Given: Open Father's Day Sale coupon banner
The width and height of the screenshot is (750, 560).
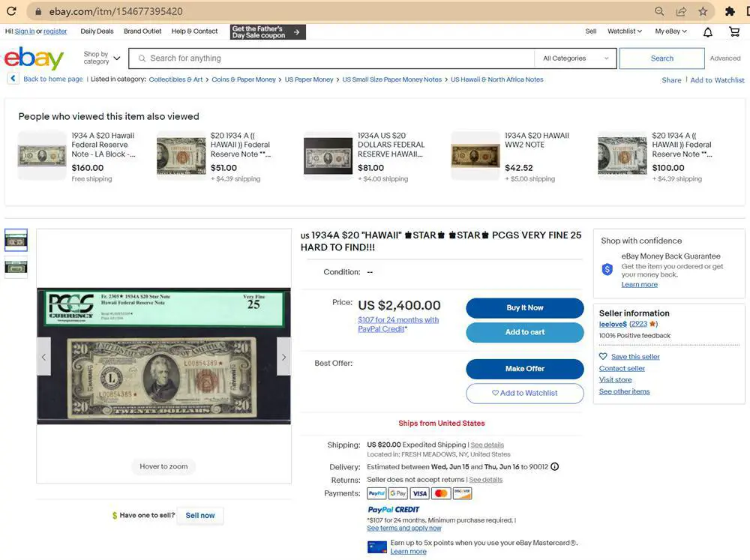Looking at the screenshot, I should click(x=268, y=32).
